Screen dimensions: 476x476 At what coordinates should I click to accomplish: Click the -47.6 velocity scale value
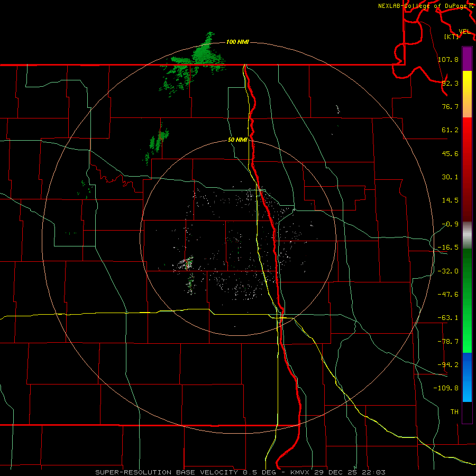(448, 295)
